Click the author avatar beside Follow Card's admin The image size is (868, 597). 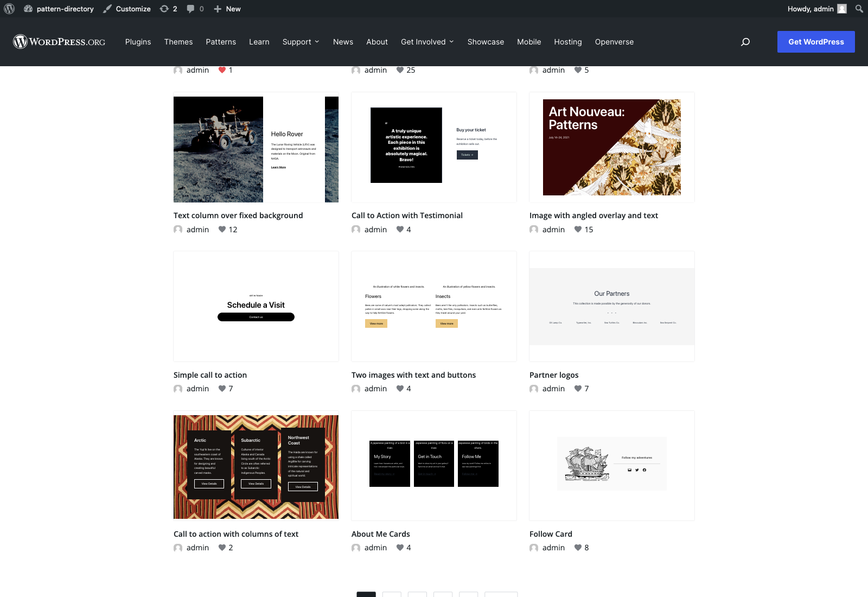pos(534,548)
